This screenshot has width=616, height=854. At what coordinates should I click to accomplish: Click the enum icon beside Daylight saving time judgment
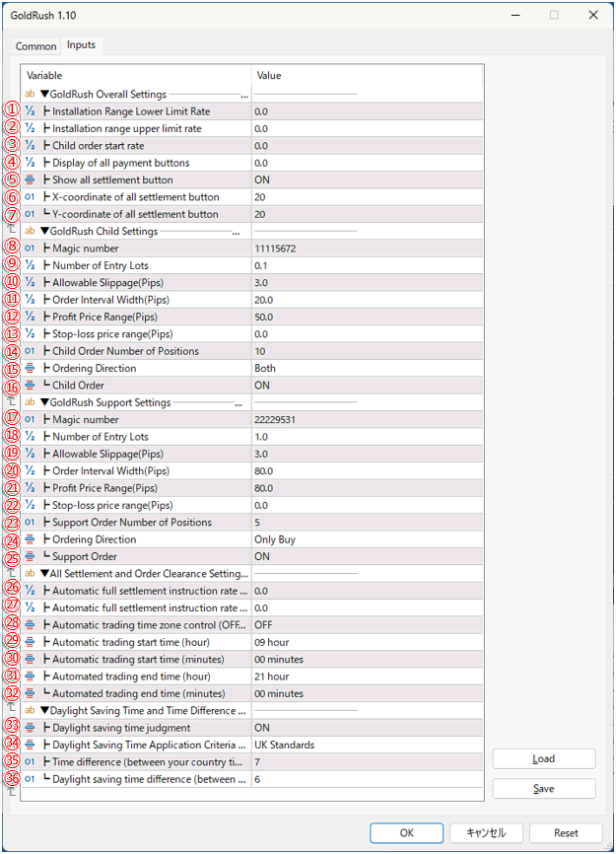click(x=30, y=728)
